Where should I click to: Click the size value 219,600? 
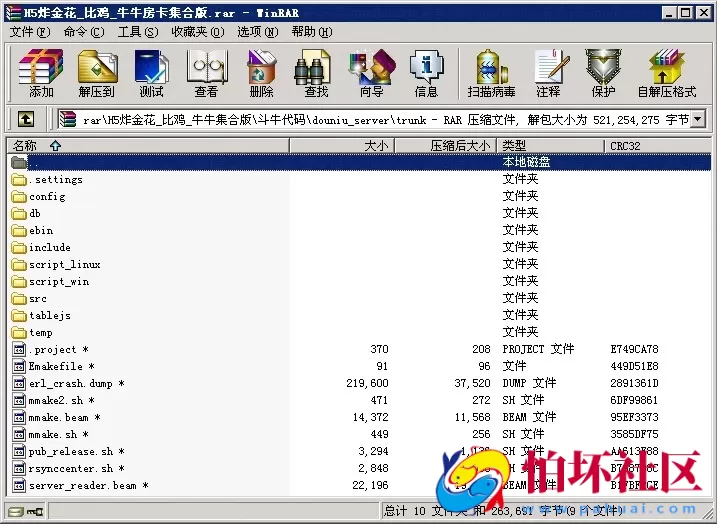tap(367, 383)
